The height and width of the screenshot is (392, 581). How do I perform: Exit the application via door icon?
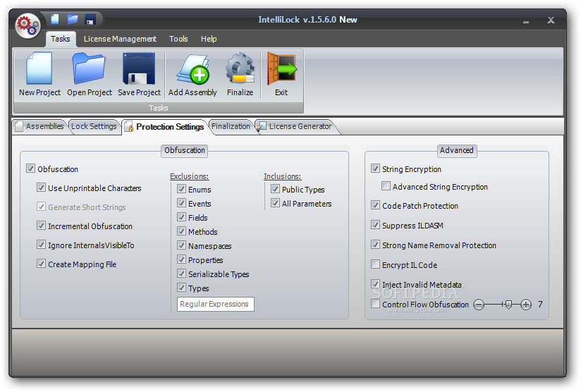[281, 75]
